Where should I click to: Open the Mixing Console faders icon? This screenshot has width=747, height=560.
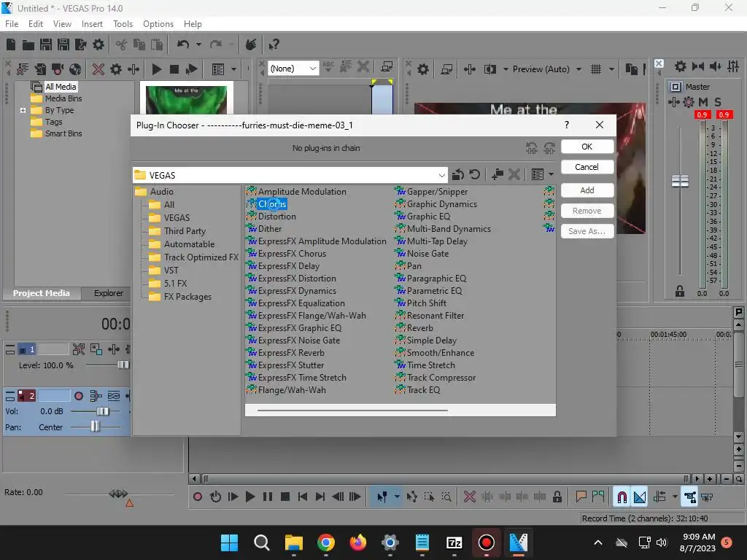(x=733, y=66)
